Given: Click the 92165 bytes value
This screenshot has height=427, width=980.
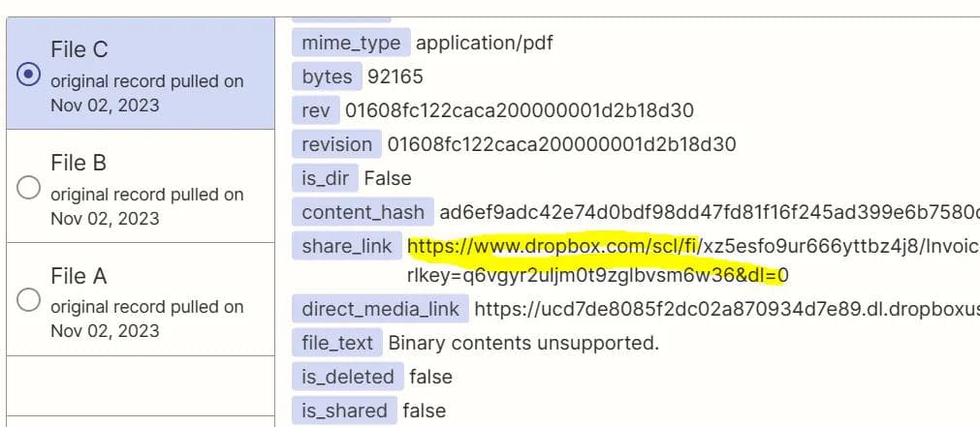Looking at the screenshot, I should (395, 76).
